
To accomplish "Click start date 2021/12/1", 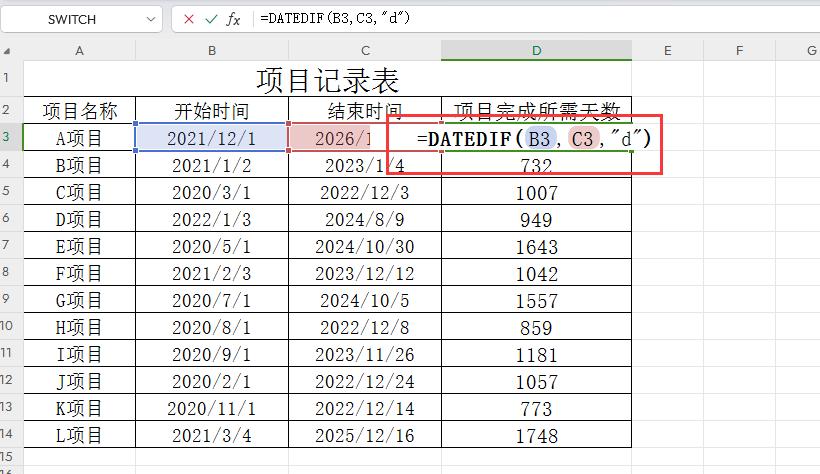I will click(x=212, y=138).
